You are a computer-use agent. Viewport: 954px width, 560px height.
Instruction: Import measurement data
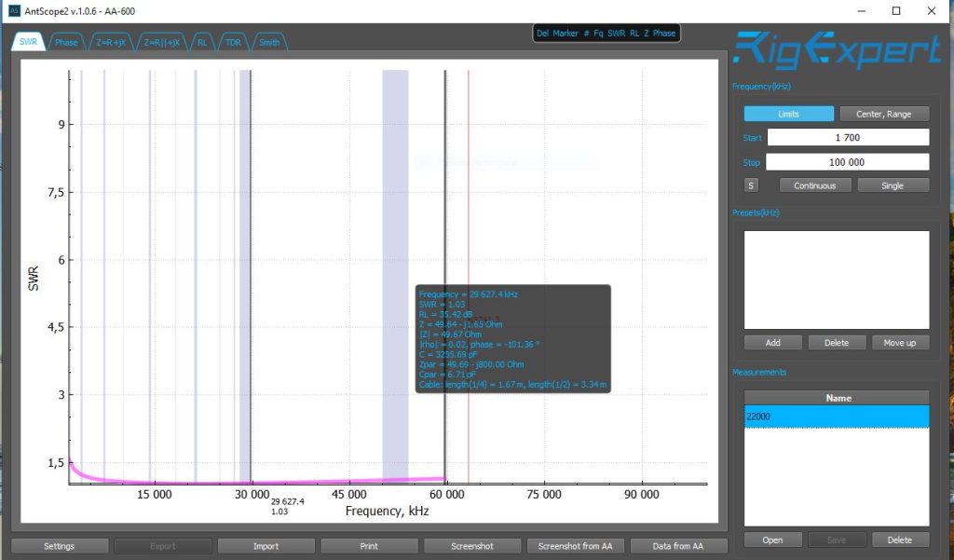[x=266, y=546]
